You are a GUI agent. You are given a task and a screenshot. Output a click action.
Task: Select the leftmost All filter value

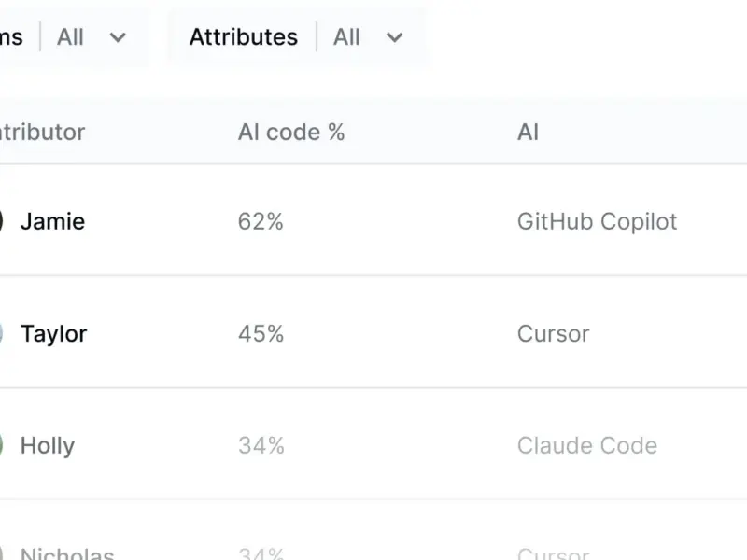[70, 37]
